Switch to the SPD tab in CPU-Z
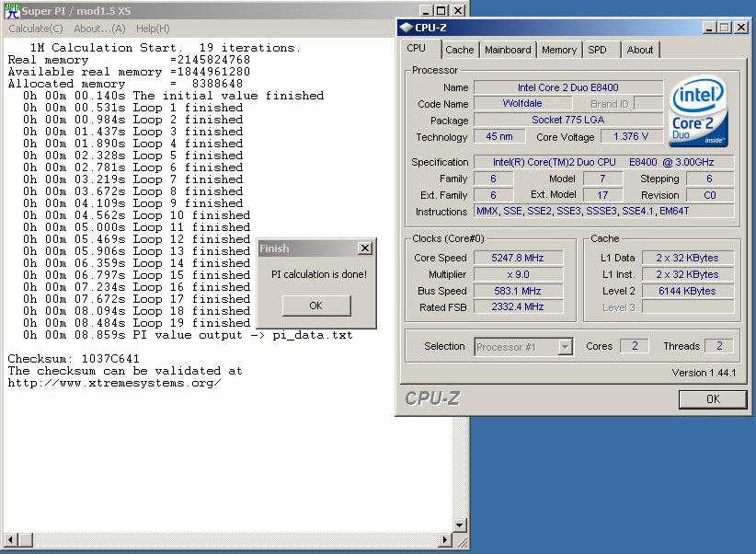Image resolution: width=756 pixels, height=554 pixels. click(x=597, y=50)
